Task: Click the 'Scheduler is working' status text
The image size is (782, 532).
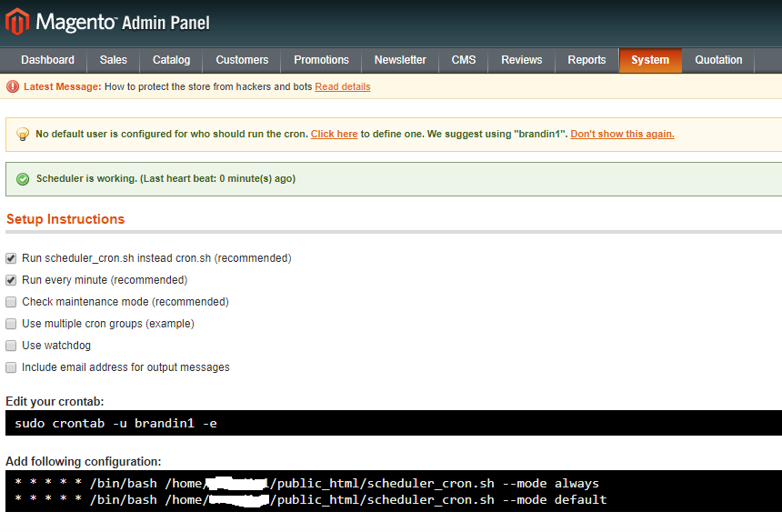Action: [x=165, y=179]
